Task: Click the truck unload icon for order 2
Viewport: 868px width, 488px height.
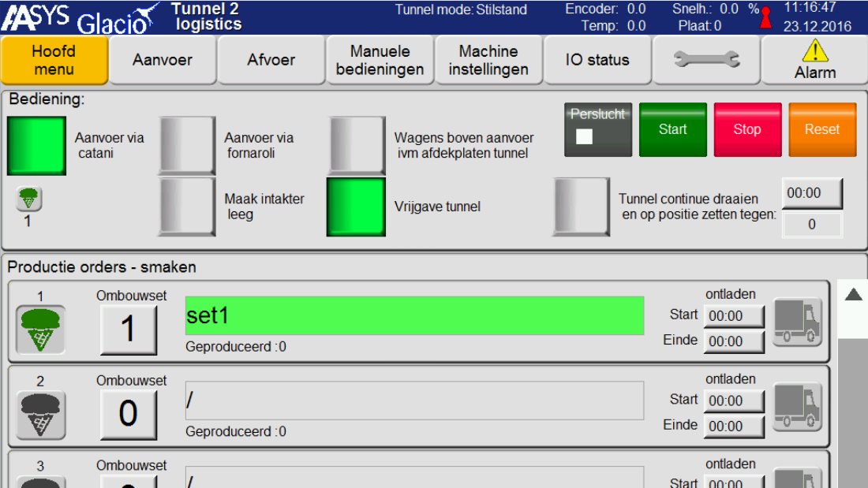Action: (797, 408)
